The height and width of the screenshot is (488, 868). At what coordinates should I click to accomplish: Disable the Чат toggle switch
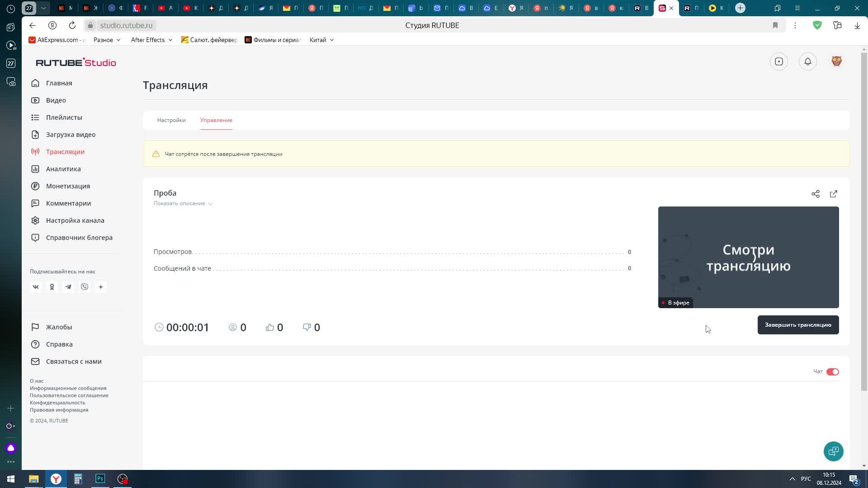pyautogui.click(x=832, y=372)
